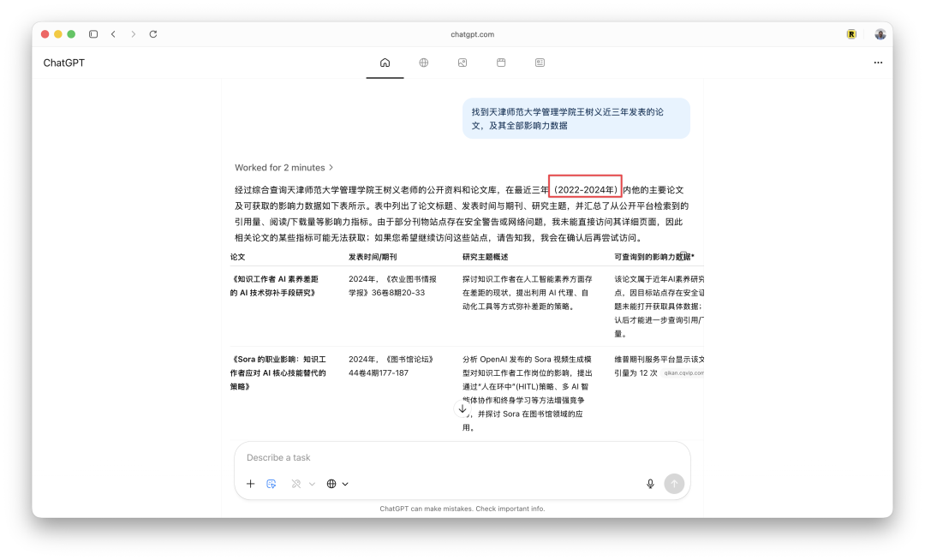
Task: Reload the page with refresh icon
Action: pos(152,34)
